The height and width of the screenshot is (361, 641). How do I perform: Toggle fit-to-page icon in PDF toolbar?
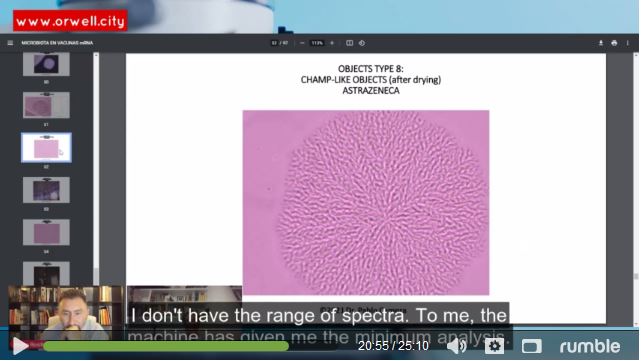pyautogui.click(x=350, y=43)
